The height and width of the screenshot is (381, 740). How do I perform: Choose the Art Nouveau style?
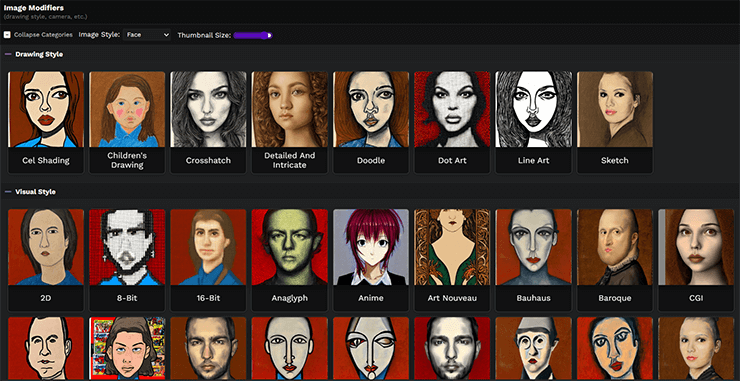coord(452,260)
